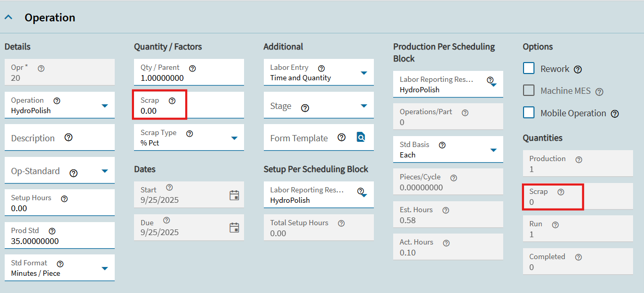The image size is (644, 293).
Task: Click help icon beside Mobile Operation
Action: (x=615, y=114)
